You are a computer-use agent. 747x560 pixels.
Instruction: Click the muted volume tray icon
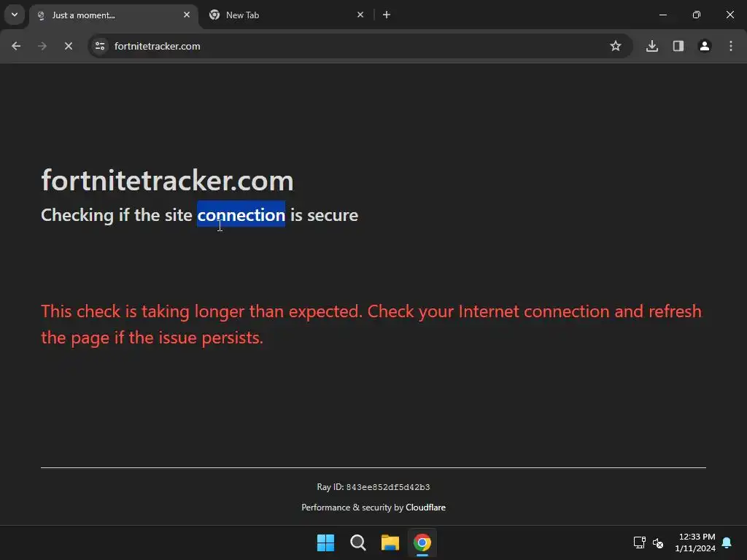pos(658,542)
